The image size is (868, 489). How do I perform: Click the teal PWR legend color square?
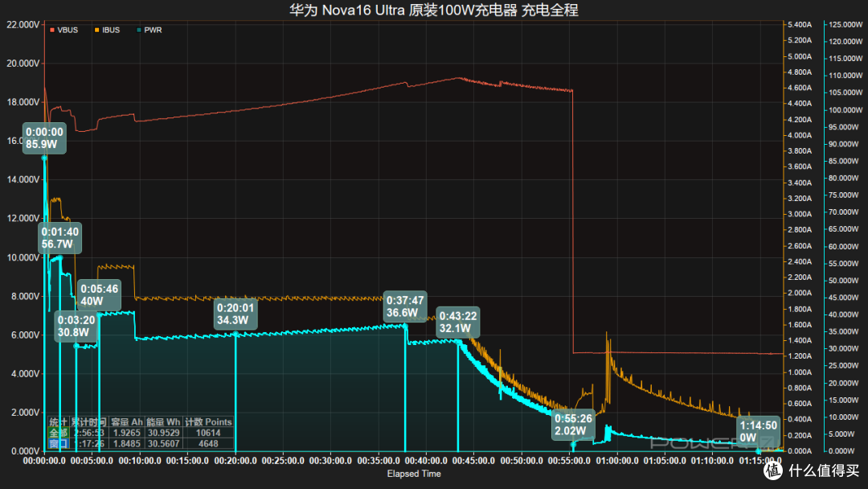pos(139,30)
